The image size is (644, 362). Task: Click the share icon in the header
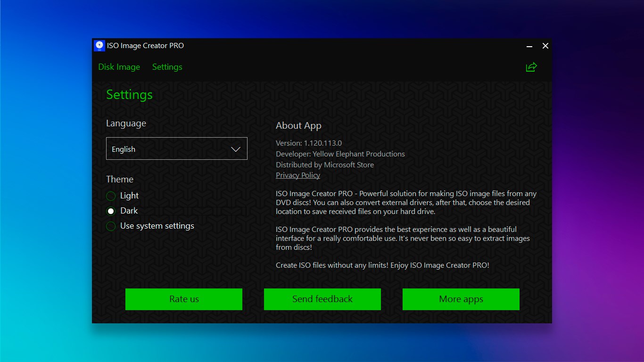pyautogui.click(x=531, y=67)
